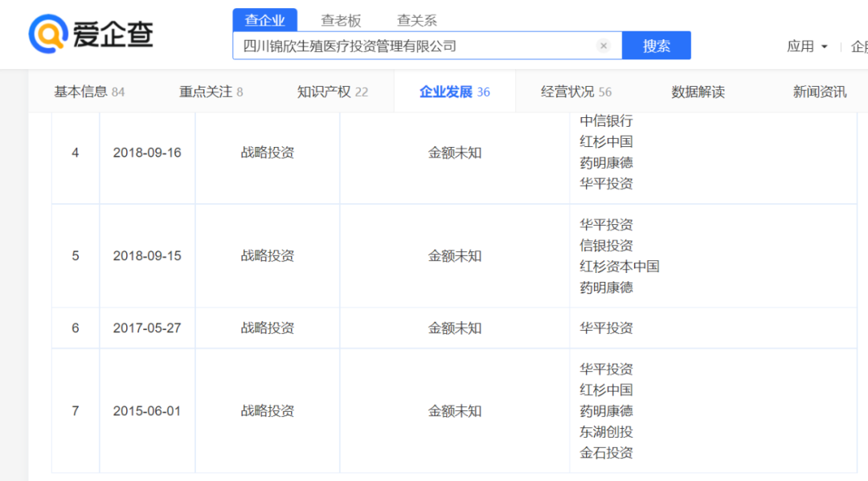Click investor 中信银行 in row 4
The height and width of the screenshot is (481, 868).
point(606,121)
